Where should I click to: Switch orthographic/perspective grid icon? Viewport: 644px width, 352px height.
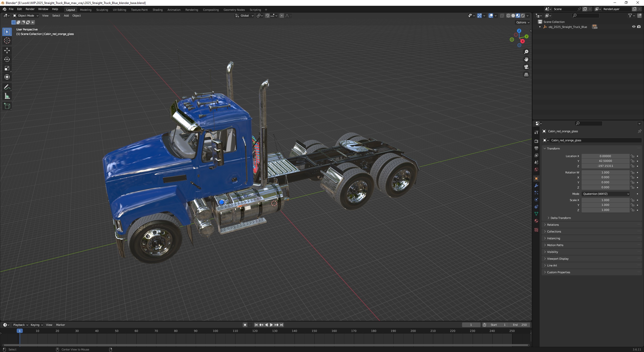pos(526,75)
